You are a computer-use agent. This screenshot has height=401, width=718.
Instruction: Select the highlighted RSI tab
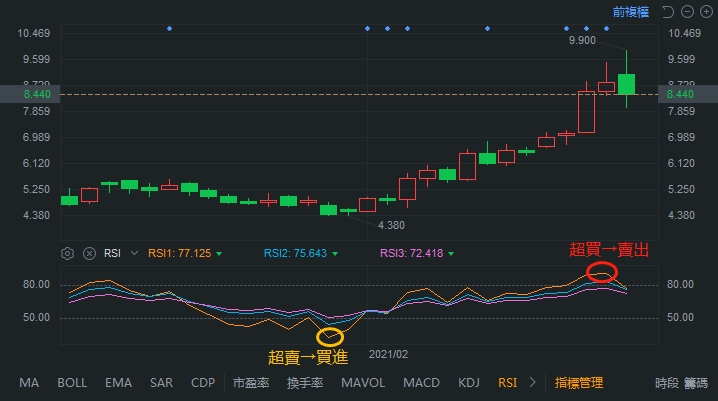tap(507, 383)
